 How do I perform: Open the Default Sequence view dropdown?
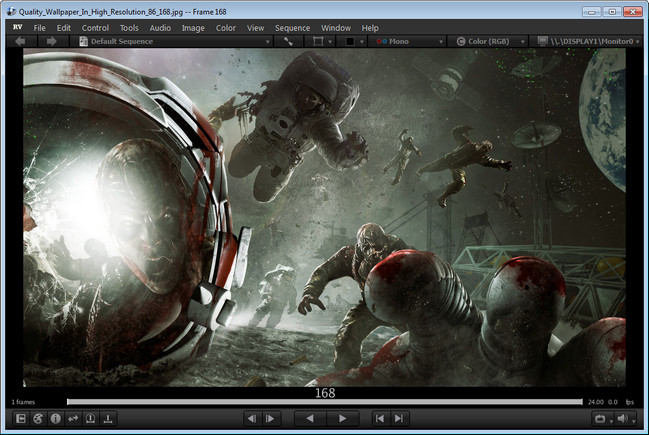coord(175,42)
